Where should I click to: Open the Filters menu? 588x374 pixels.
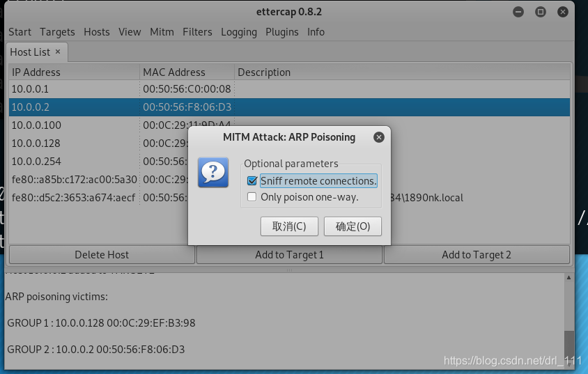coord(197,32)
